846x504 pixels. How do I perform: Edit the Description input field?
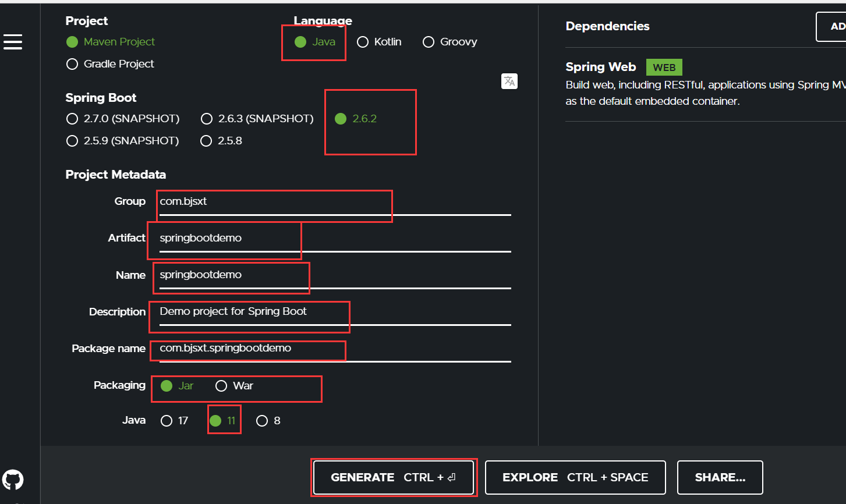(x=335, y=313)
